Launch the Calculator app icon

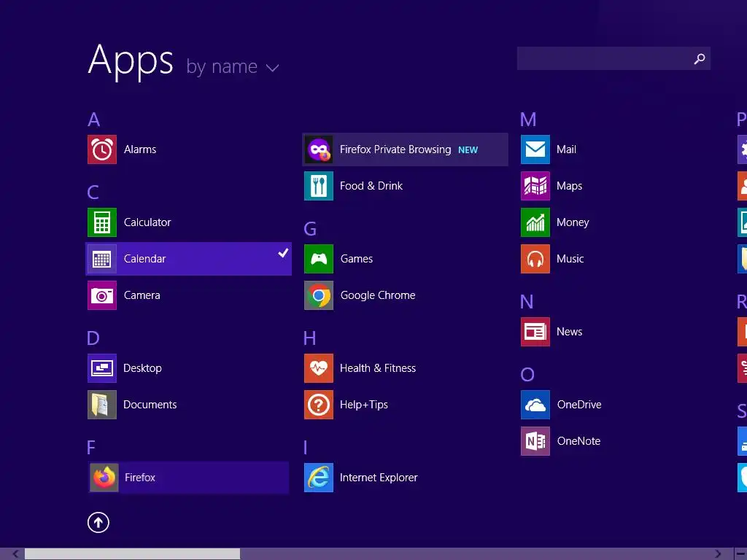click(x=102, y=222)
